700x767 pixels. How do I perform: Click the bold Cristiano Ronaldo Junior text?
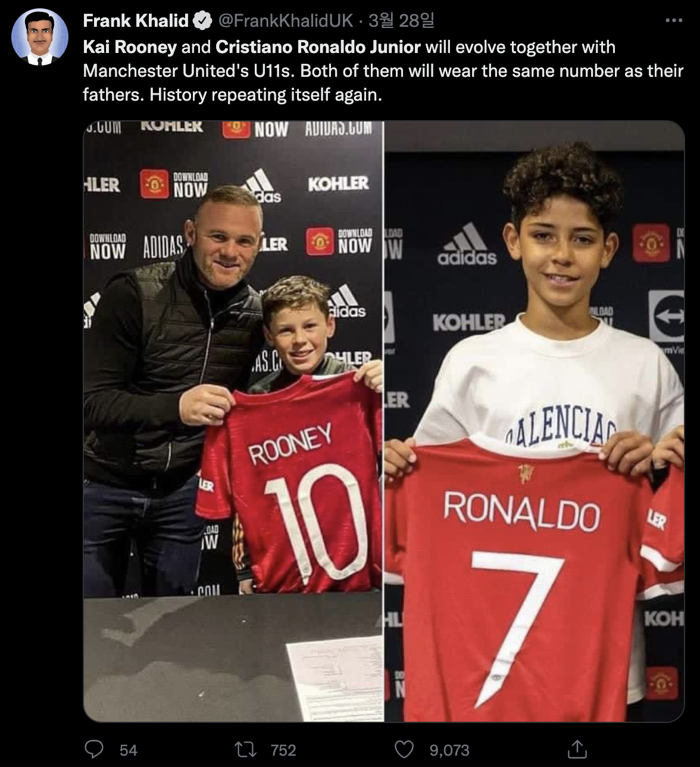point(318,47)
